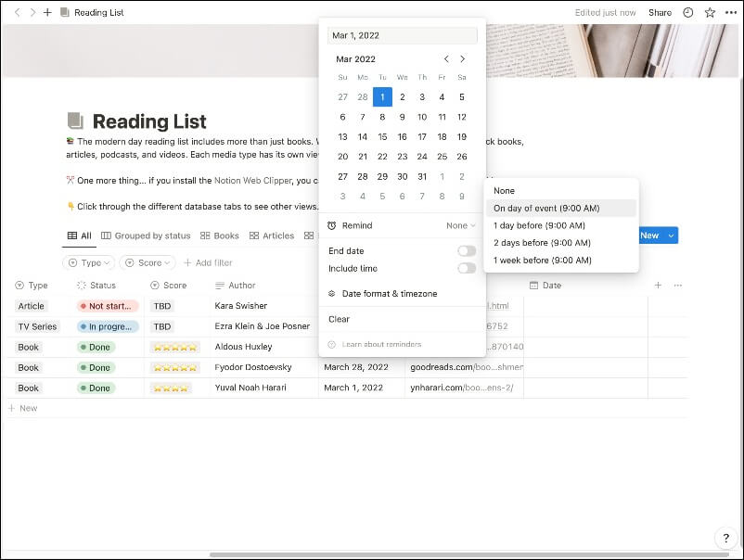Clear the selected date with Clear
Screen dimensions: 744x560
338,319
